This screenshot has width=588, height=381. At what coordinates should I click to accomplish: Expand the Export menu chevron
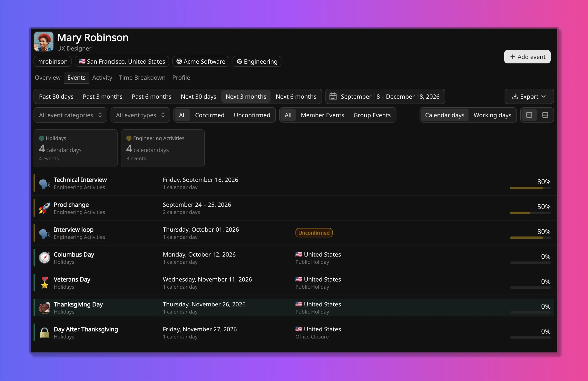(543, 96)
